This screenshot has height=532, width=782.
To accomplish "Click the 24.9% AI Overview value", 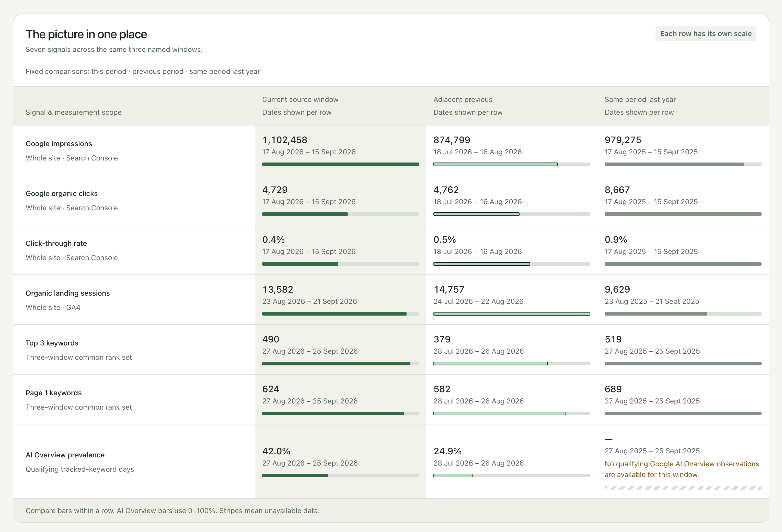I will (447, 451).
